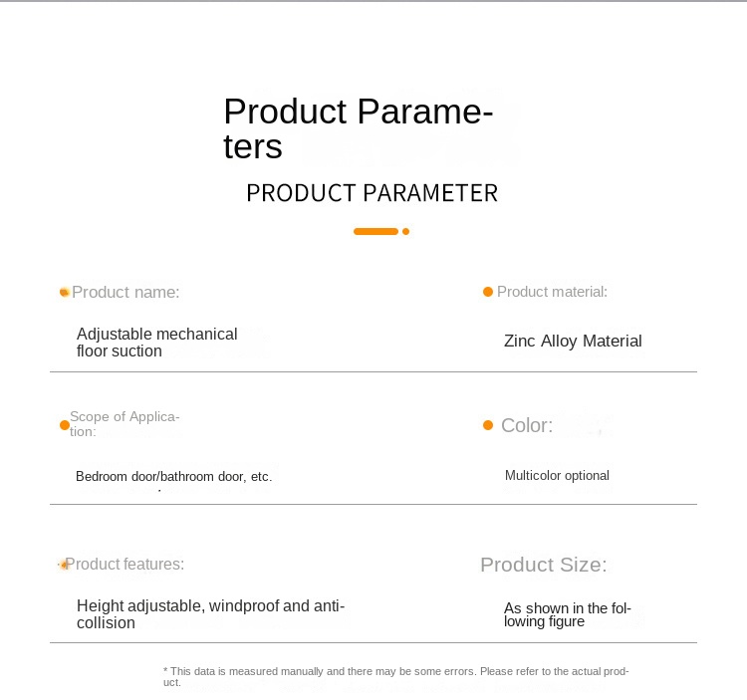The image size is (747, 700).
Task: Click the Product Size label
Action: [544, 565]
